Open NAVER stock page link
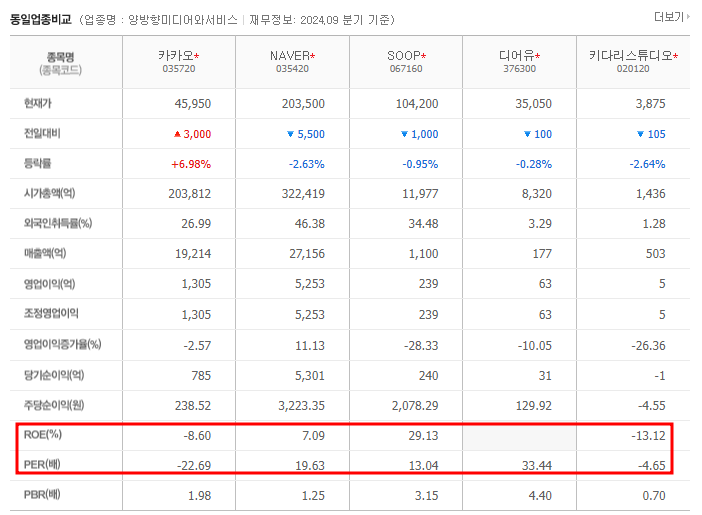This screenshot has width=702, height=515. click(290, 56)
